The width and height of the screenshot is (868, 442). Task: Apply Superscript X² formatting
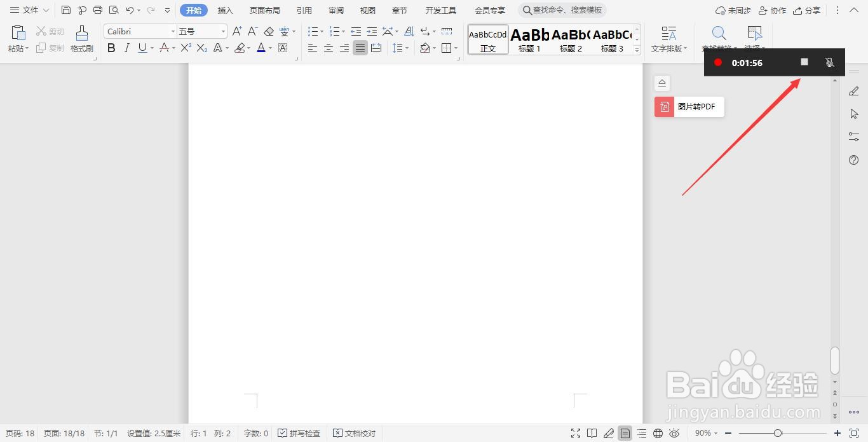coord(186,48)
